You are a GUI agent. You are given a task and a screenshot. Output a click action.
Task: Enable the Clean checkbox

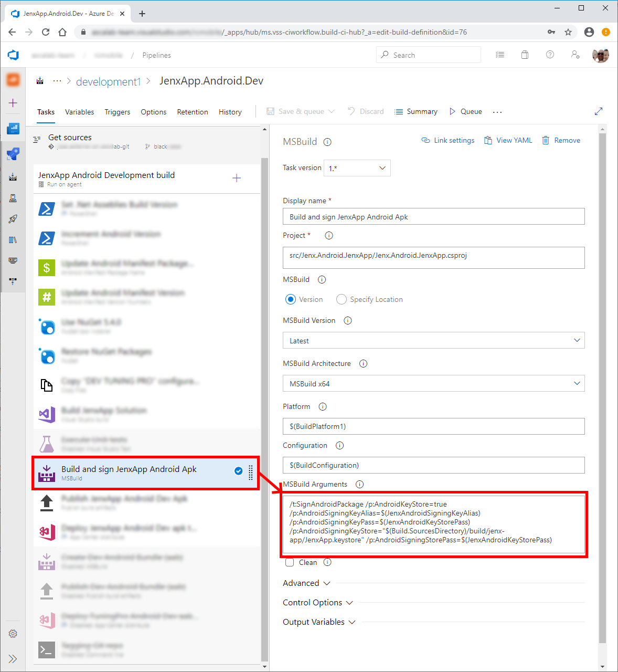tap(290, 562)
